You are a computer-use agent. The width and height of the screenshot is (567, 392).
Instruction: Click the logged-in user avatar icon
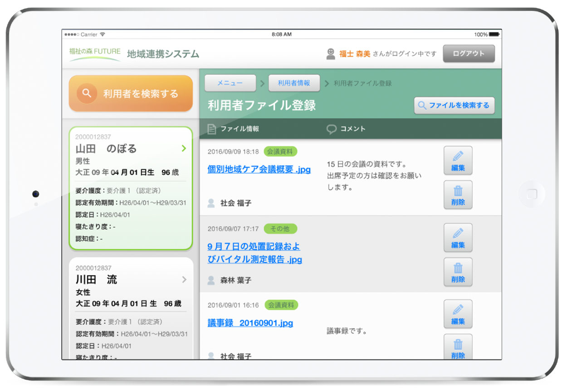pos(331,54)
